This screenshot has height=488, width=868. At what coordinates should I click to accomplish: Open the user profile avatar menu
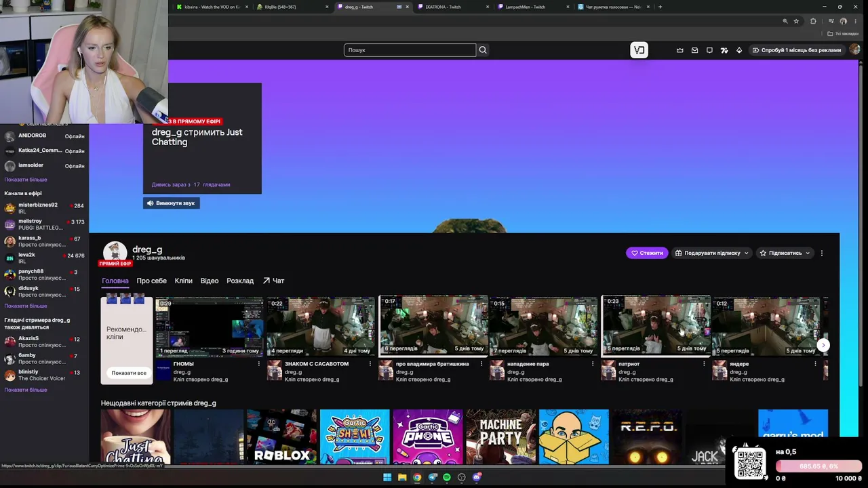854,49
